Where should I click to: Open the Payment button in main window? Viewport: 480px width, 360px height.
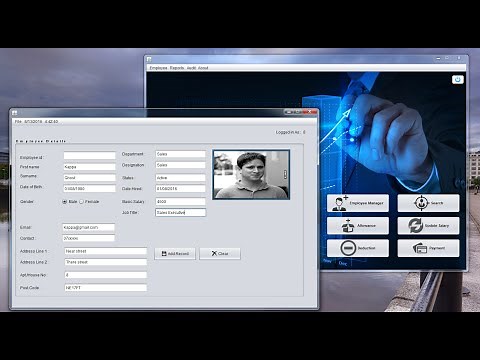(x=428, y=248)
